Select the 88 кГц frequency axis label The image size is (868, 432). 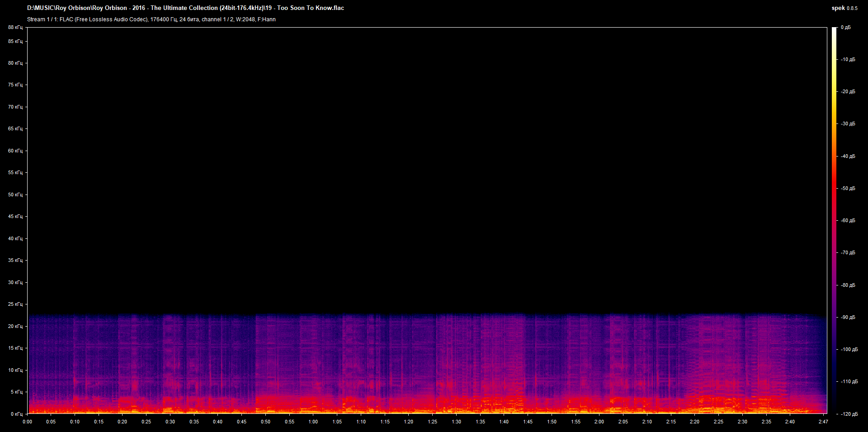pos(15,27)
